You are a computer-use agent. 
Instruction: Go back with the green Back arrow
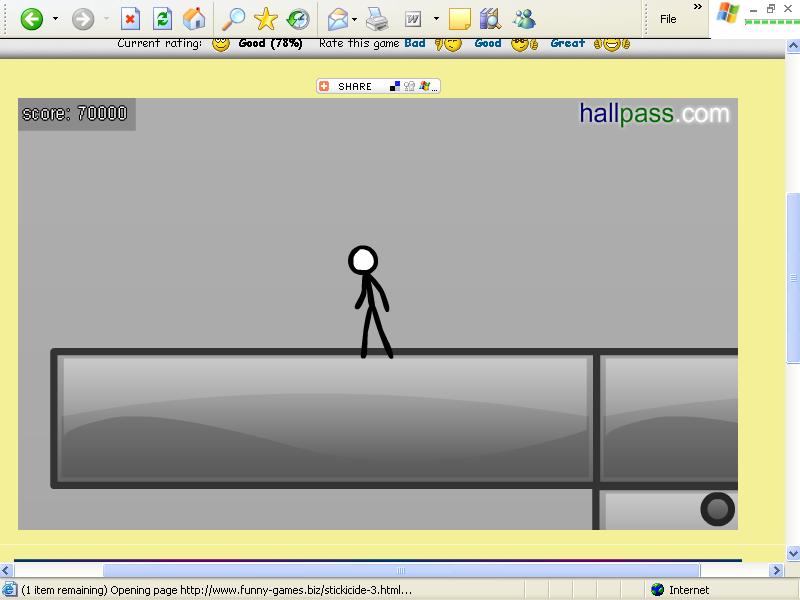point(31,19)
